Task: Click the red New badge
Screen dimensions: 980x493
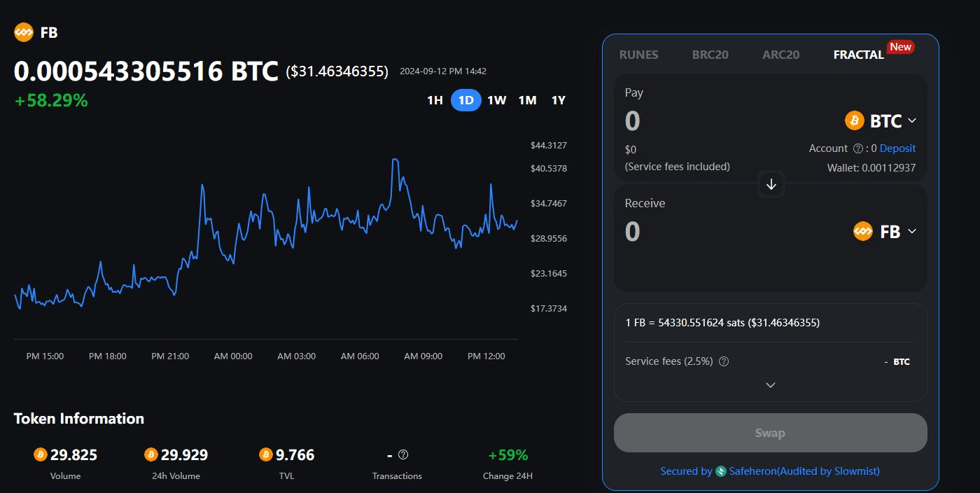Action: click(900, 47)
